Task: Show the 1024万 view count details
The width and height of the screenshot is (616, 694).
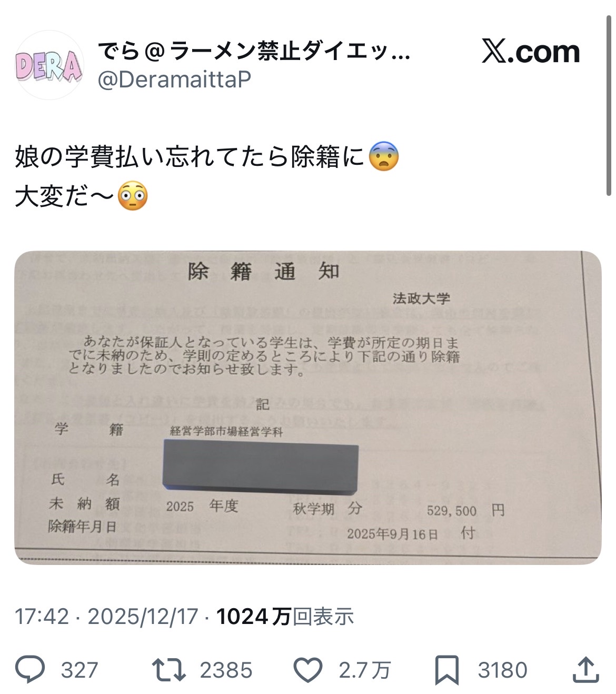Action: pyautogui.click(x=254, y=616)
